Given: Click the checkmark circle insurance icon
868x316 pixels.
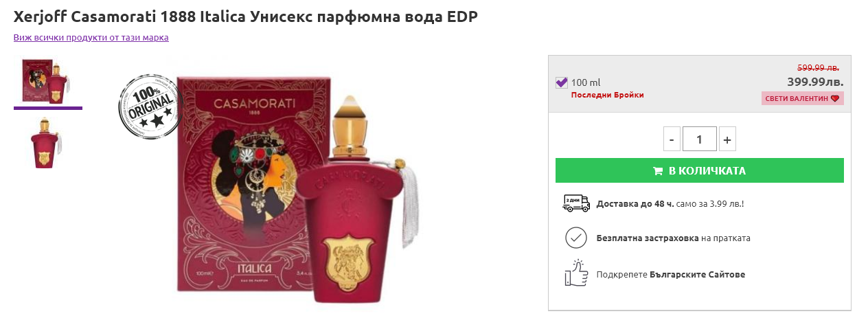Looking at the screenshot, I should 575,238.
